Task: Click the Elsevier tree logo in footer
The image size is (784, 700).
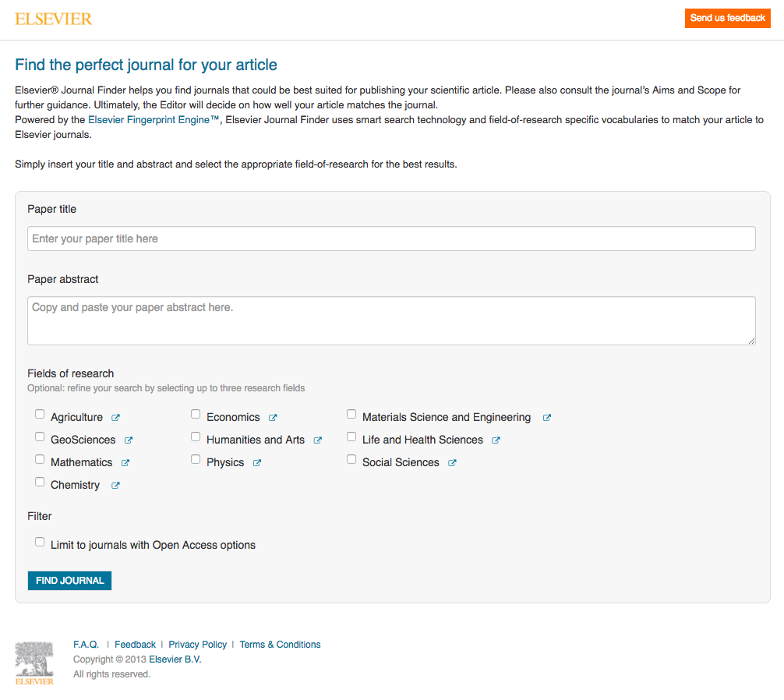Action: pos(34,663)
